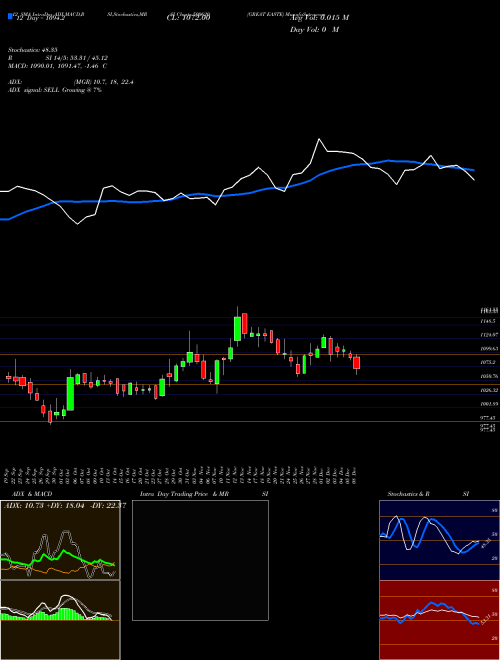500x660 pixels.
Task: Open the ADX indicator thumbnail chart
Action: 60,540
